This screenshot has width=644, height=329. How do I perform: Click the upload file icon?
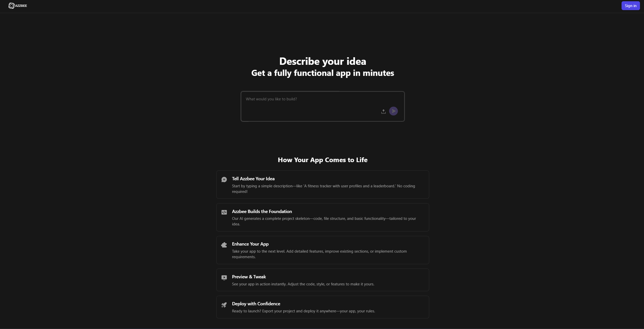pos(383,111)
